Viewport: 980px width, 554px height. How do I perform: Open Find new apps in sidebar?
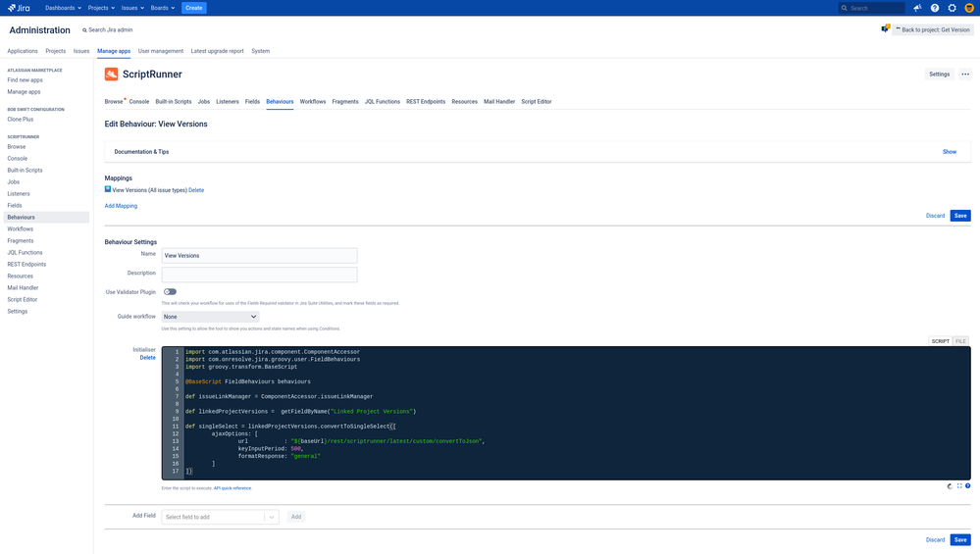click(25, 80)
